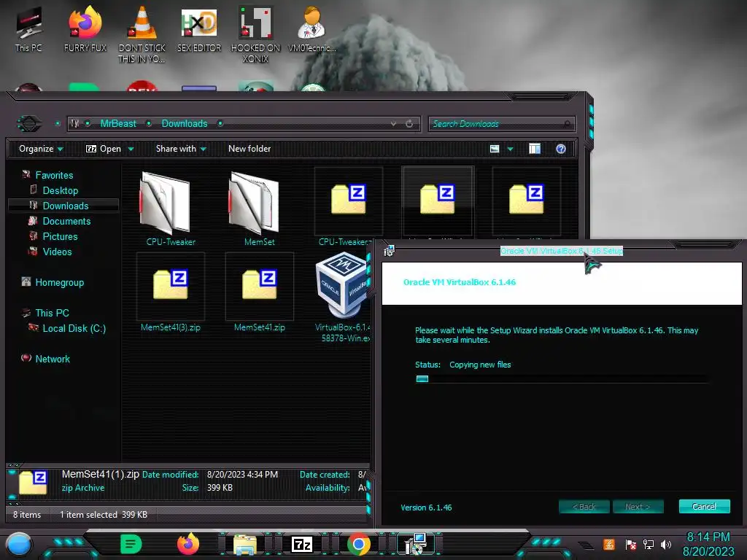Select the CPU-Tweaker folder
Viewport: 747px width, 560px height.
pos(171,209)
